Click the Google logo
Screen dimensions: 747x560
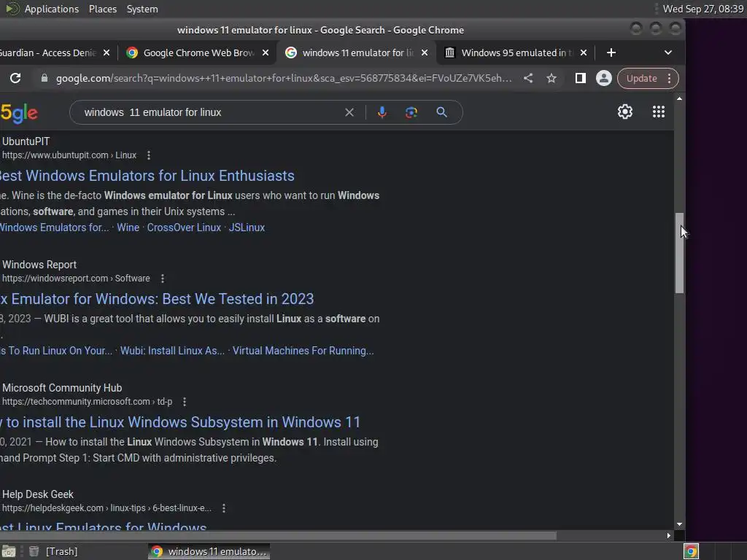pyautogui.click(x=18, y=113)
